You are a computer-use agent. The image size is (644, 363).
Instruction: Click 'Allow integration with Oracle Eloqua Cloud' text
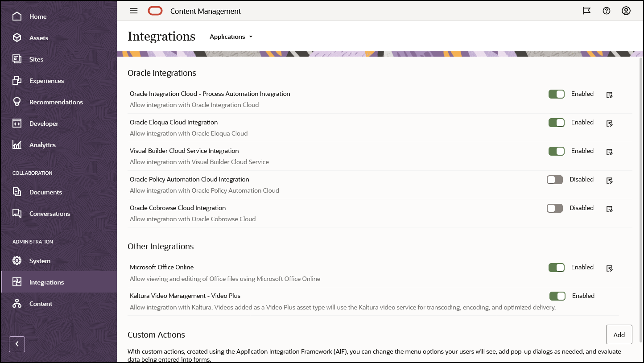coord(189,133)
